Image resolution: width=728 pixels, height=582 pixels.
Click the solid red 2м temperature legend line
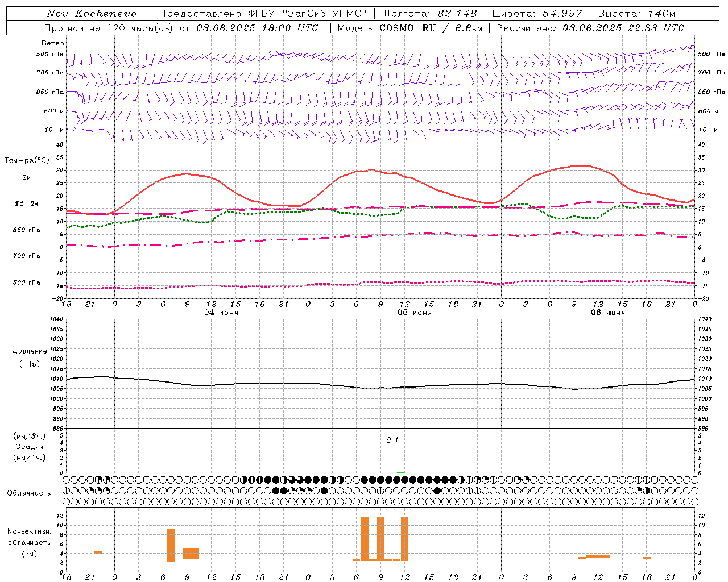point(26,184)
